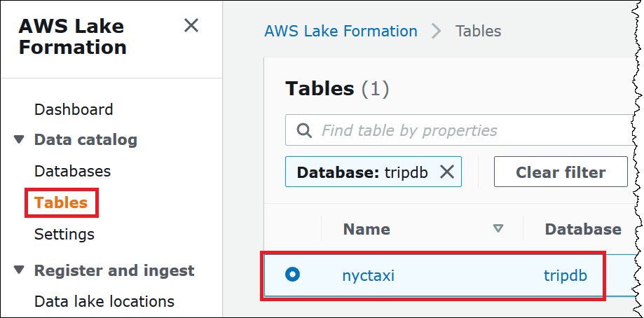Click the Tables breadcrumb item
This screenshot has height=318, width=644.
coord(478,31)
